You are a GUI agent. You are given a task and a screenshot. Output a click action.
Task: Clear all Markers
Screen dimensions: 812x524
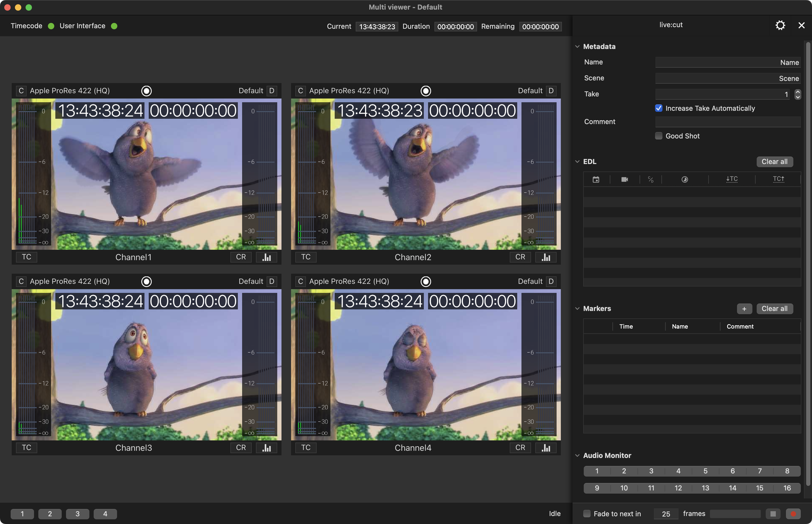(774, 309)
